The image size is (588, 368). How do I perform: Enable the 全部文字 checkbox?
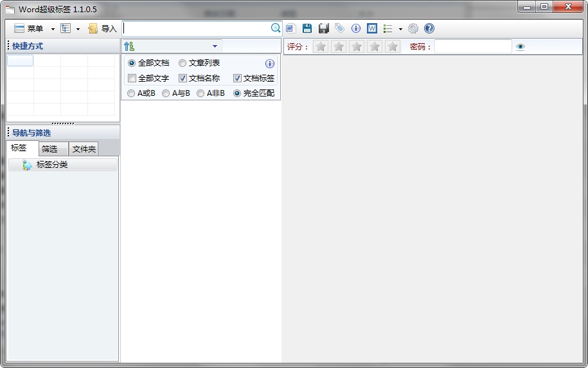148,78
